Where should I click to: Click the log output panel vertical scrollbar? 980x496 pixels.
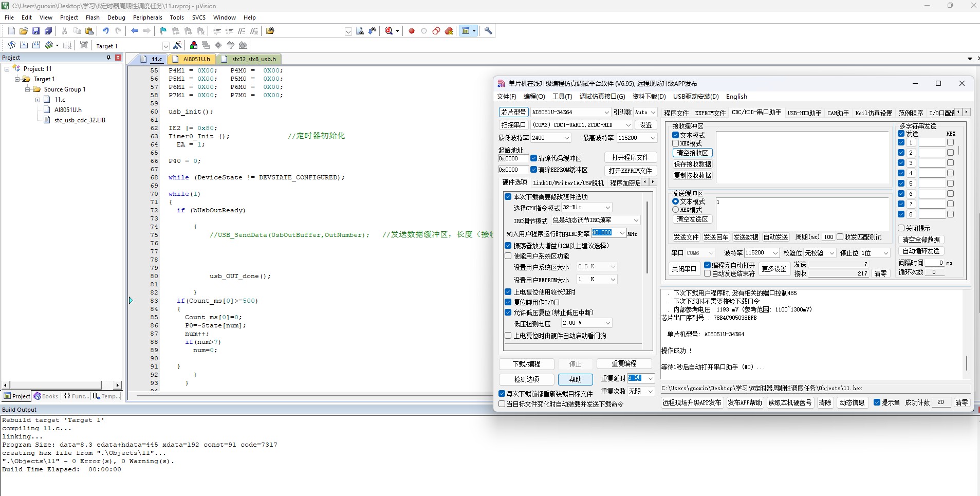pos(966,363)
